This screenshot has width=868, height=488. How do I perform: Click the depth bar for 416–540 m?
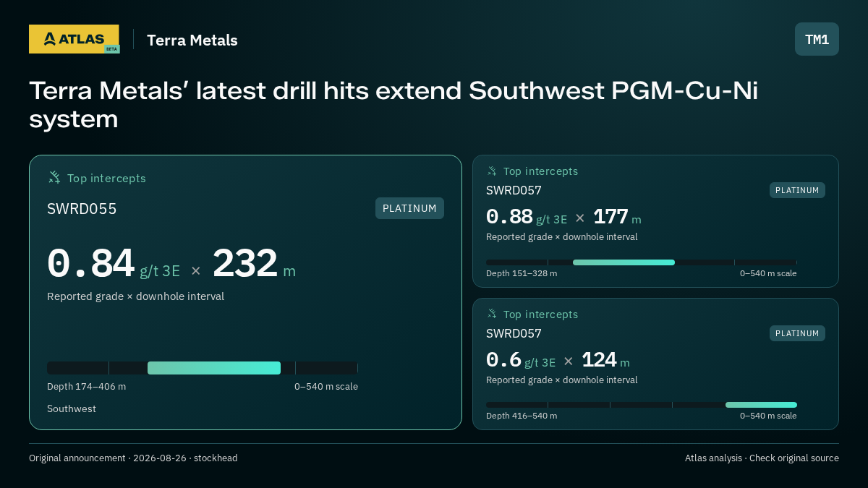(761, 405)
